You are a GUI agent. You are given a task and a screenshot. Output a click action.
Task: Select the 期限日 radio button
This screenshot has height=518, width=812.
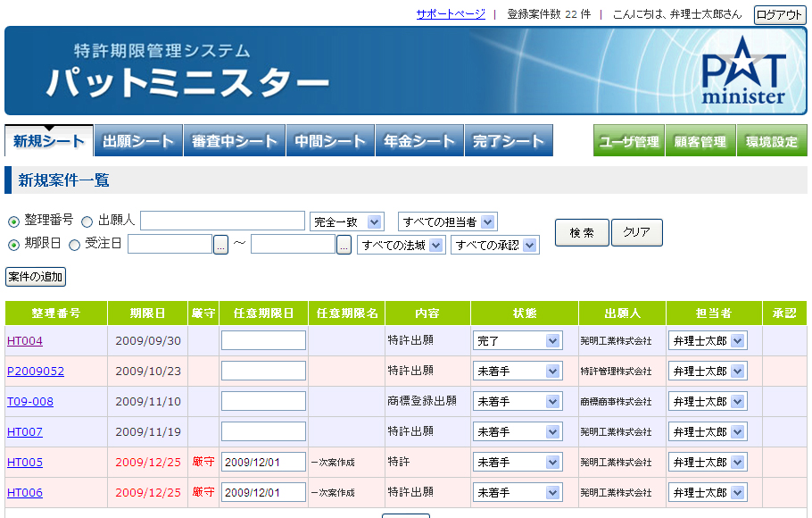[x=13, y=245]
